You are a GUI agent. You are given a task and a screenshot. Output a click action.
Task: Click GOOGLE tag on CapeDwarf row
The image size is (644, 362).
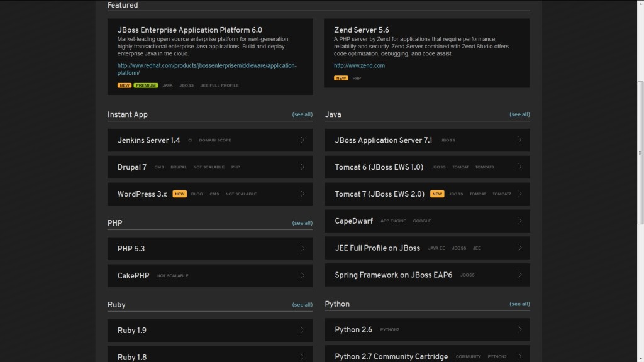[x=422, y=221]
